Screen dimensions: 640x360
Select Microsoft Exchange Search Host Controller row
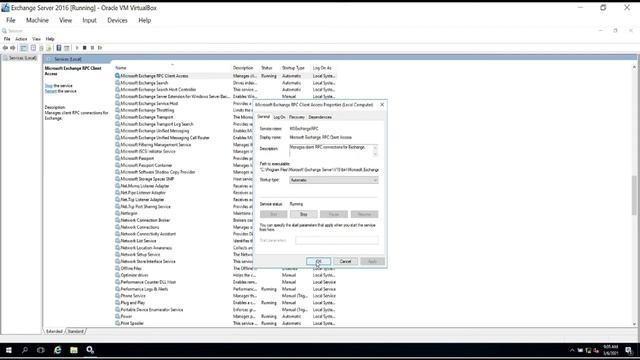coord(225,89)
